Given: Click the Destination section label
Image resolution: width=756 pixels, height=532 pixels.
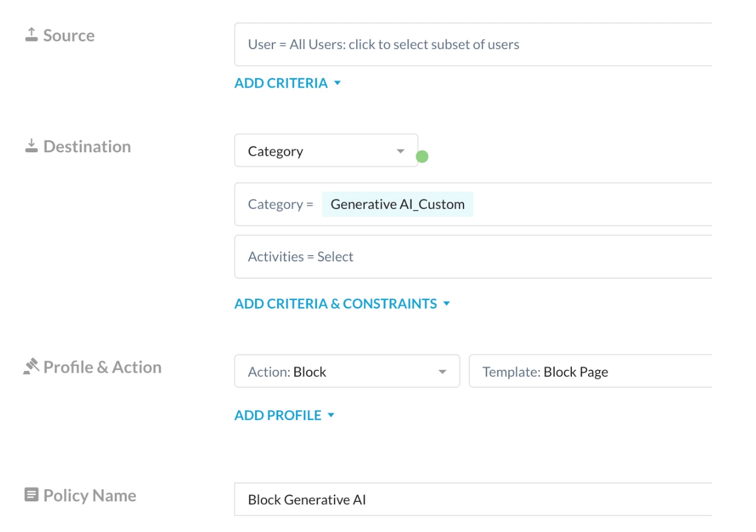Looking at the screenshot, I should coord(87,147).
